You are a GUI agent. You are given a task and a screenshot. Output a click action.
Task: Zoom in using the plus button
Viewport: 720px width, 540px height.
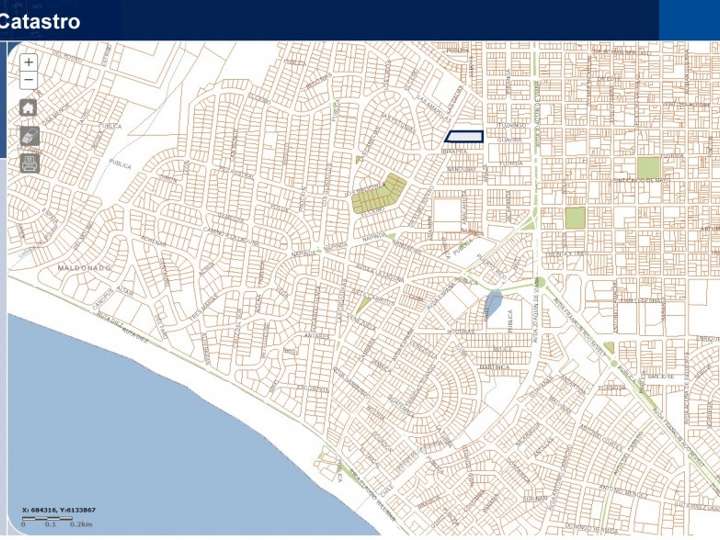tap(29, 62)
